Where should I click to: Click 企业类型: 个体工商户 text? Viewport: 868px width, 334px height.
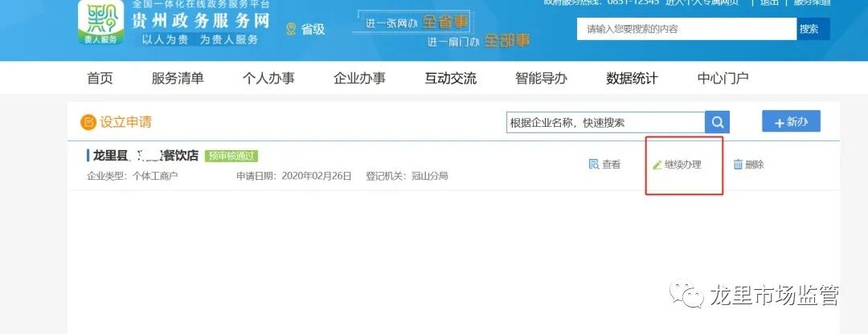[133, 177]
